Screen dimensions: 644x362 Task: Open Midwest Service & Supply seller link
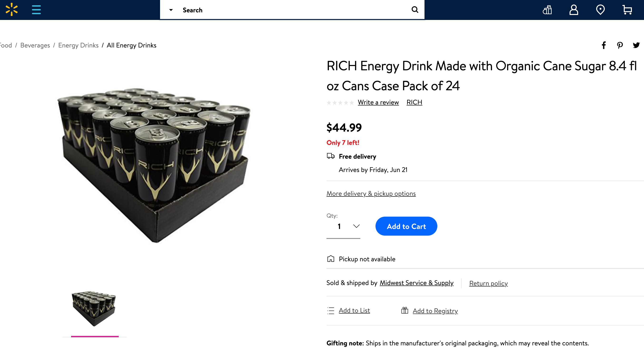point(416,283)
